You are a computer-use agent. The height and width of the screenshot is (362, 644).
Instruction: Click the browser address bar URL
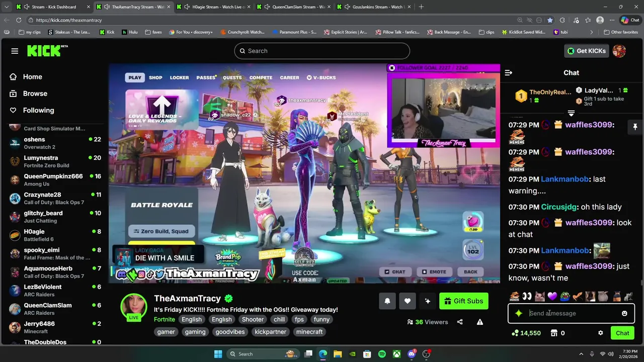(69, 20)
